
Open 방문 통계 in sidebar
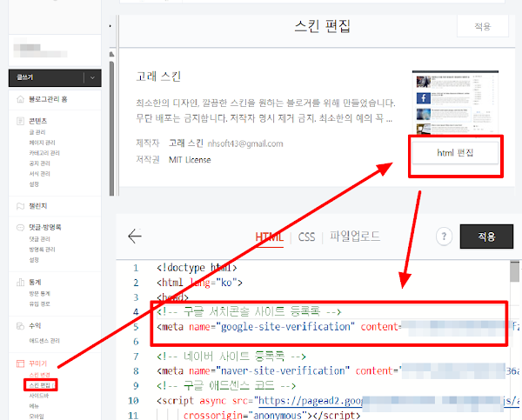39,294
